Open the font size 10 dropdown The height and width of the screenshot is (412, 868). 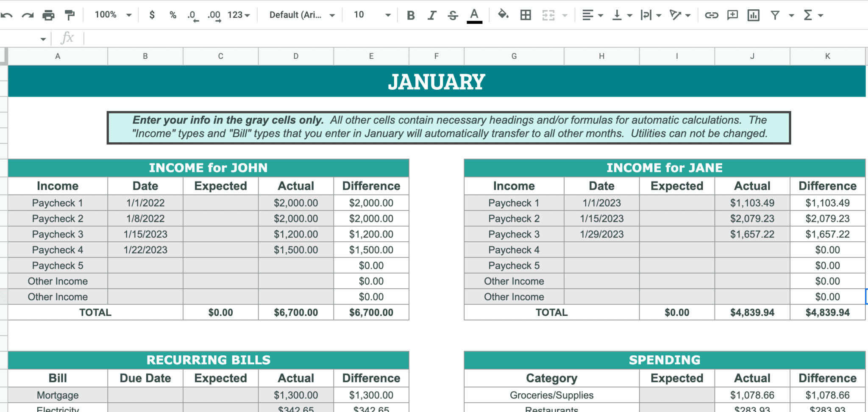pos(372,15)
